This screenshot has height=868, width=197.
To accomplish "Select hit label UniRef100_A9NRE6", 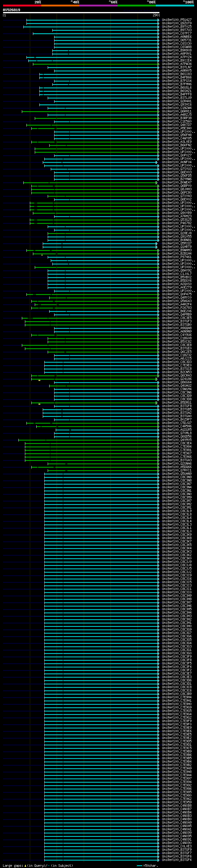I will pos(177,37).
